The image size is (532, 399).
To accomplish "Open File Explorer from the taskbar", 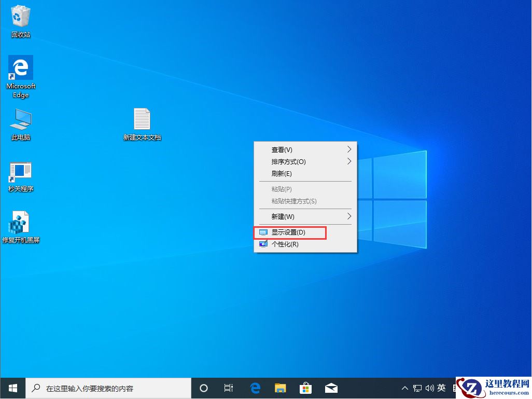I will point(280,388).
